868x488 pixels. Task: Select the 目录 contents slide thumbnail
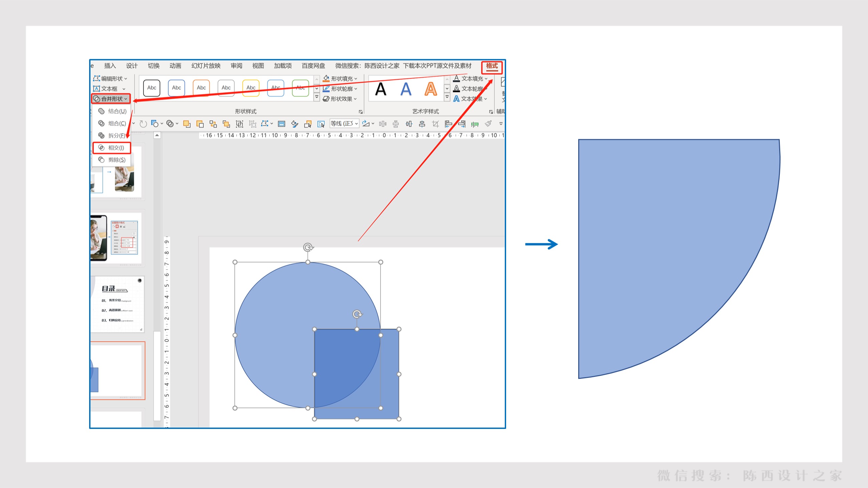(x=117, y=304)
